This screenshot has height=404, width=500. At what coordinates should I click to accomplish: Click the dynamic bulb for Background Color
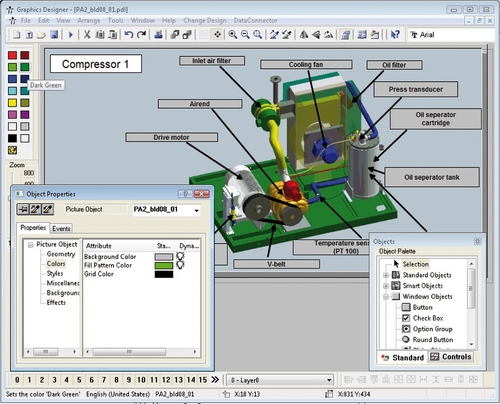tap(180, 256)
